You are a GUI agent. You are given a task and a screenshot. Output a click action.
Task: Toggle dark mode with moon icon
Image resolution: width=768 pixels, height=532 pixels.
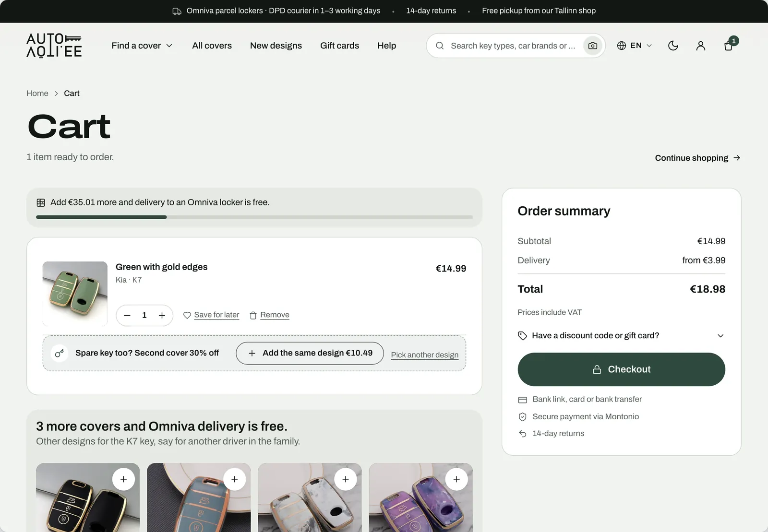673,46
